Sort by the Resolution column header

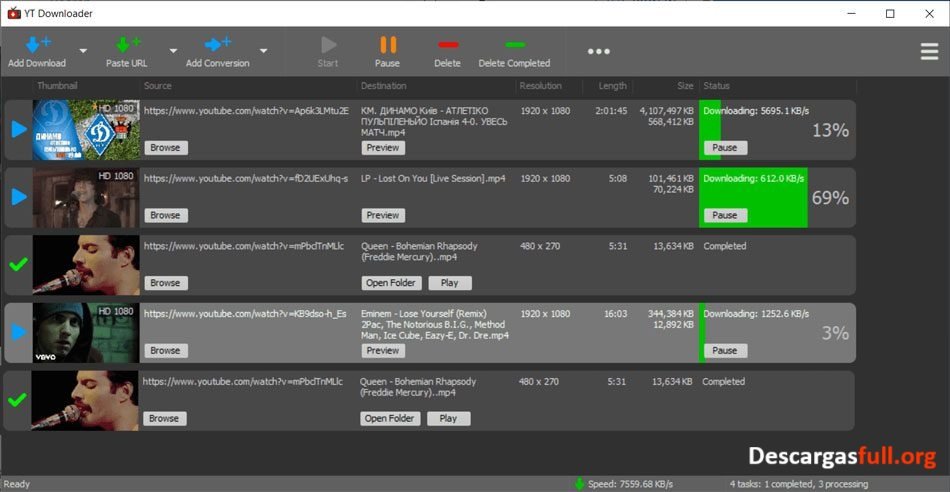[x=540, y=86]
